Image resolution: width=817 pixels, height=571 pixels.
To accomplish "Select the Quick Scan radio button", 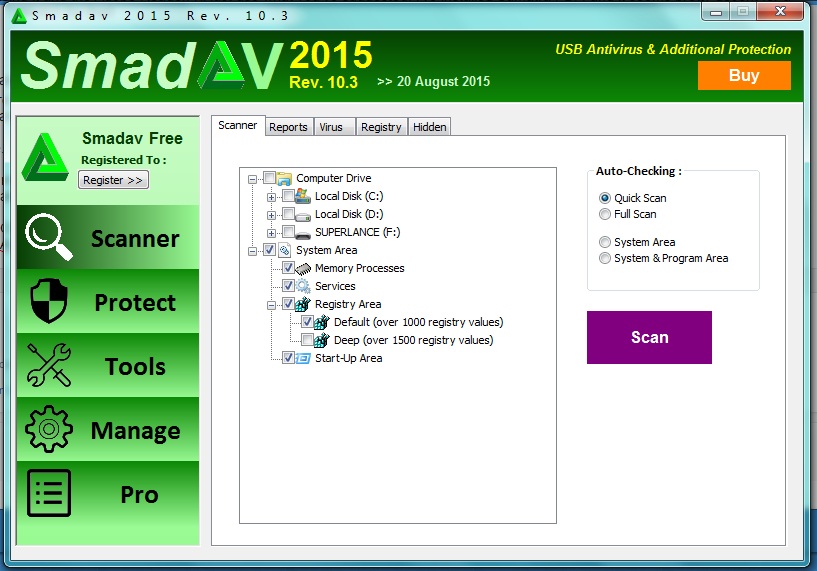I will 604,198.
